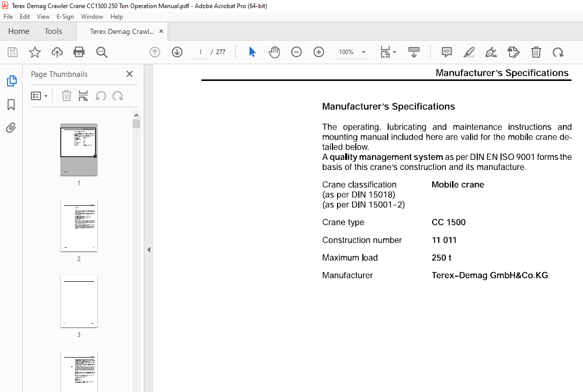Rotate thumbnail clockwise in panel
The image size is (583, 392).
pyautogui.click(x=118, y=96)
